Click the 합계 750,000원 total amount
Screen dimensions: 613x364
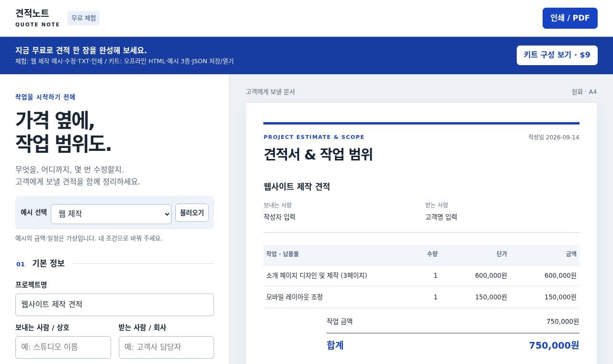point(554,345)
